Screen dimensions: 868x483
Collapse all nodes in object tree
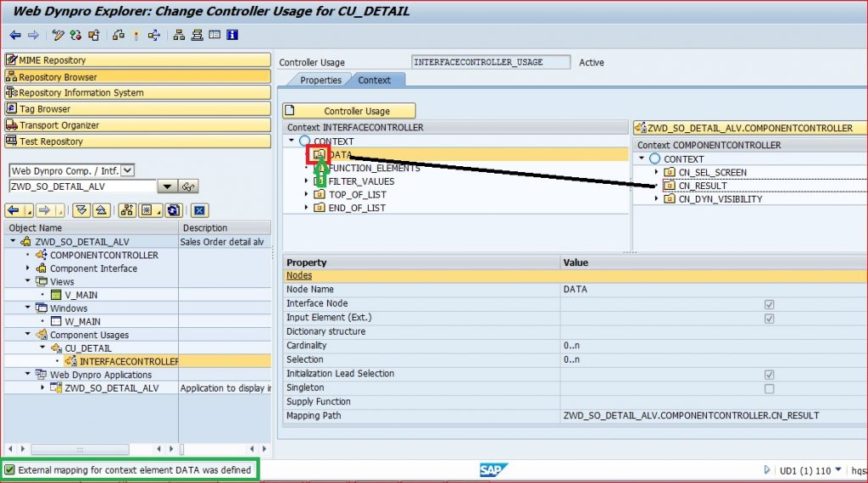click(x=101, y=210)
